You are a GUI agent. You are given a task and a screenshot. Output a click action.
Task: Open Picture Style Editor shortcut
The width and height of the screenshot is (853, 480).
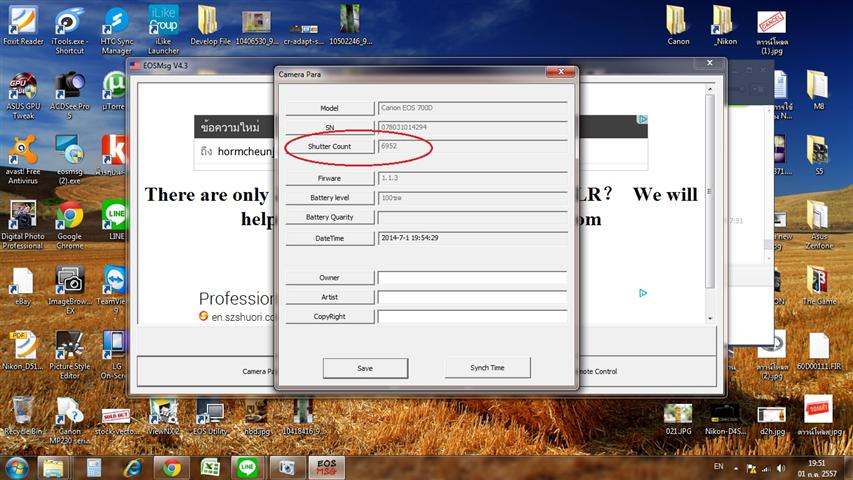coord(70,355)
